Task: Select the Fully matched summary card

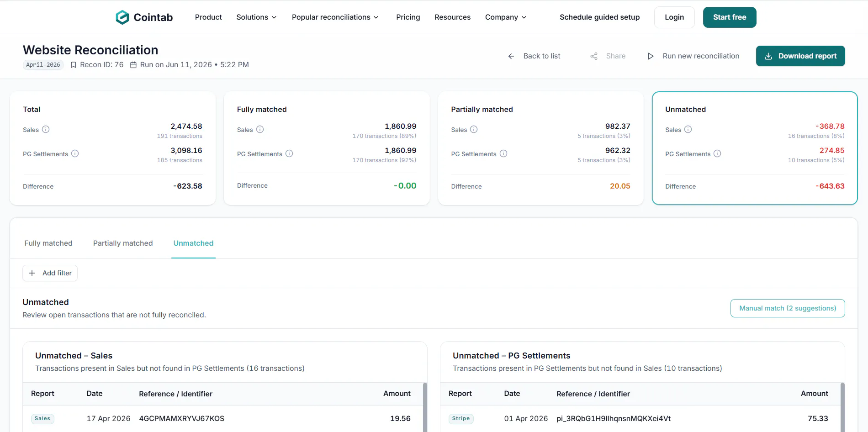Action: coord(327,148)
